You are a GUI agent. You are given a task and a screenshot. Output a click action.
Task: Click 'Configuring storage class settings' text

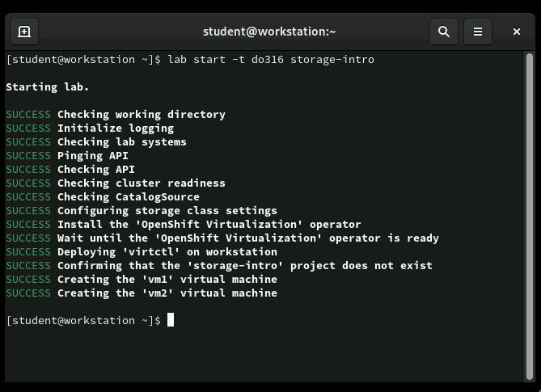click(x=167, y=210)
